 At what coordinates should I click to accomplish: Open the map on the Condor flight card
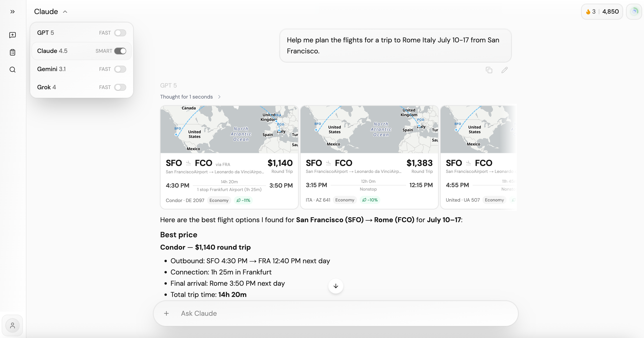tap(229, 129)
